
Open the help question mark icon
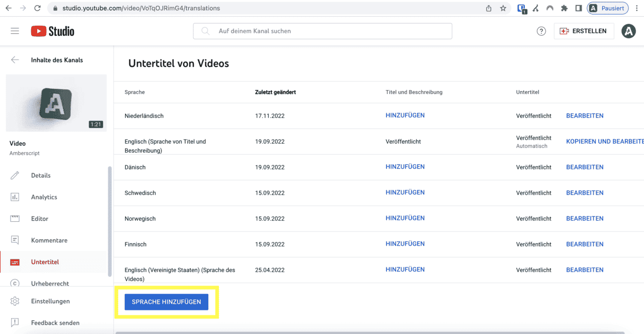point(541,31)
